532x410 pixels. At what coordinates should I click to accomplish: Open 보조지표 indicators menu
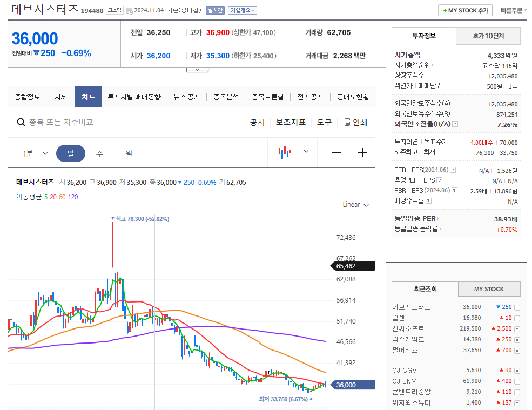291,122
